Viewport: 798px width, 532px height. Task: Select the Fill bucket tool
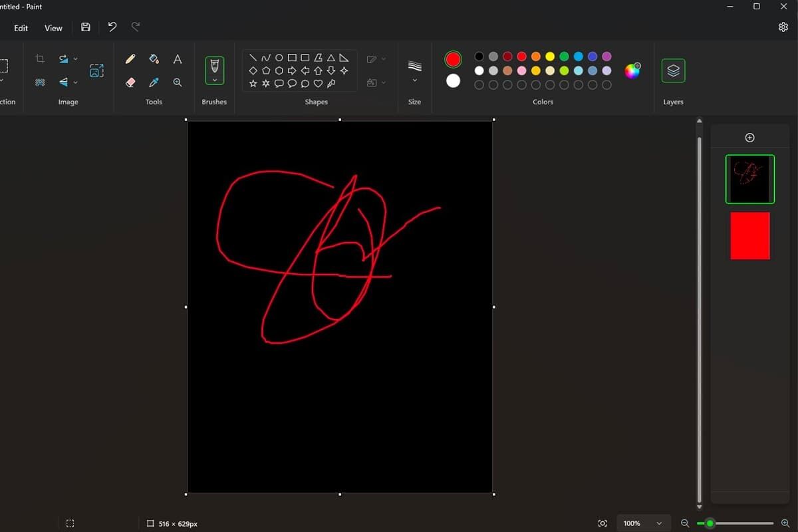(154, 59)
